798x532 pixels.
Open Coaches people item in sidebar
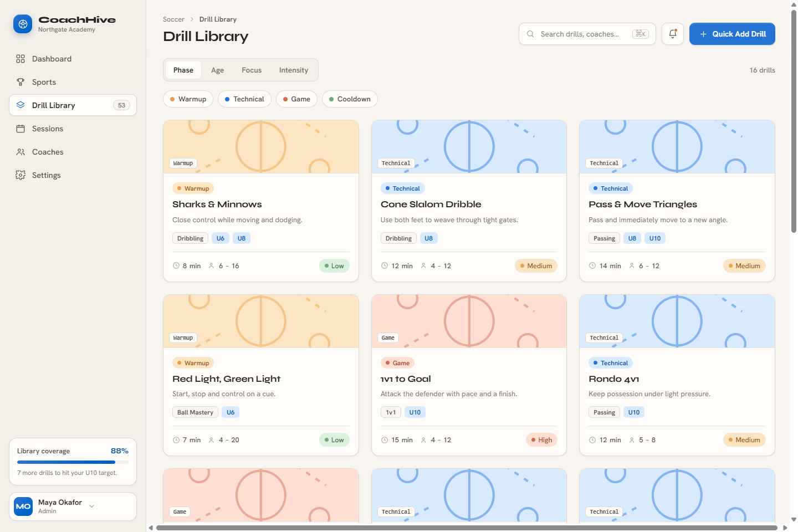[x=73, y=152]
